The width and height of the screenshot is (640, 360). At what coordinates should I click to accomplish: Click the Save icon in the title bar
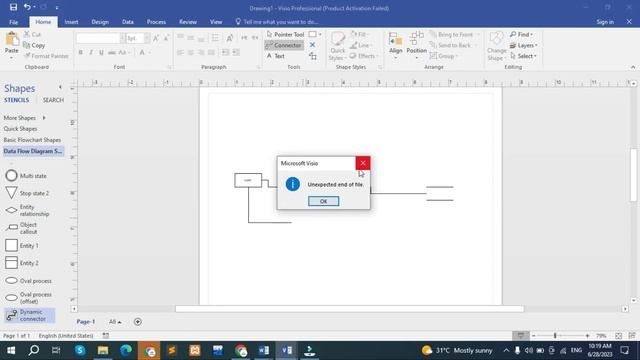pyautogui.click(x=13, y=7)
